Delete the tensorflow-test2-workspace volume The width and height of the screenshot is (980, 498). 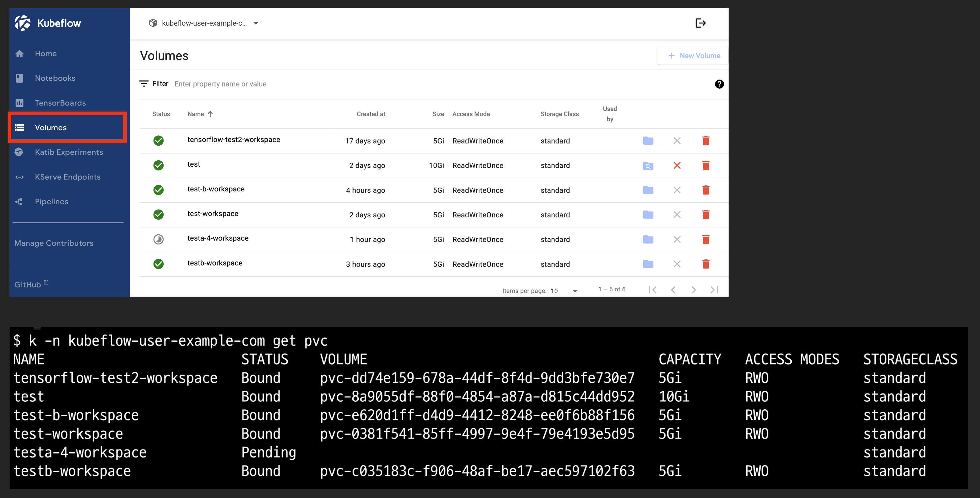706,141
